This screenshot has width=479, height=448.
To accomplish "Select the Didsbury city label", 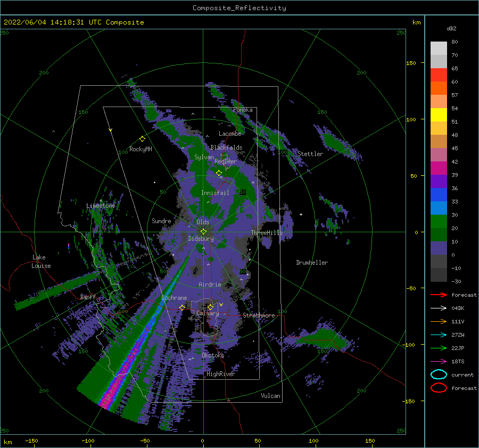I will pos(201,239).
